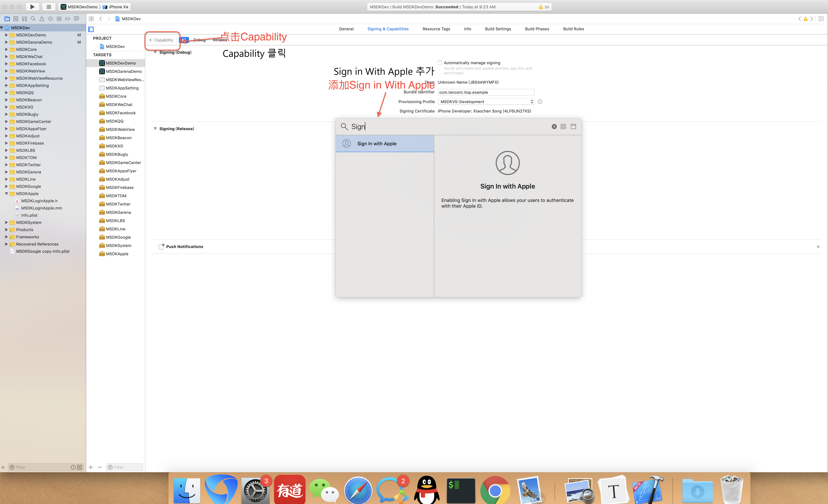Collapse the MSDKApple folder
The width and height of the screenshot is (828, 504).
[x=6, y=194]
